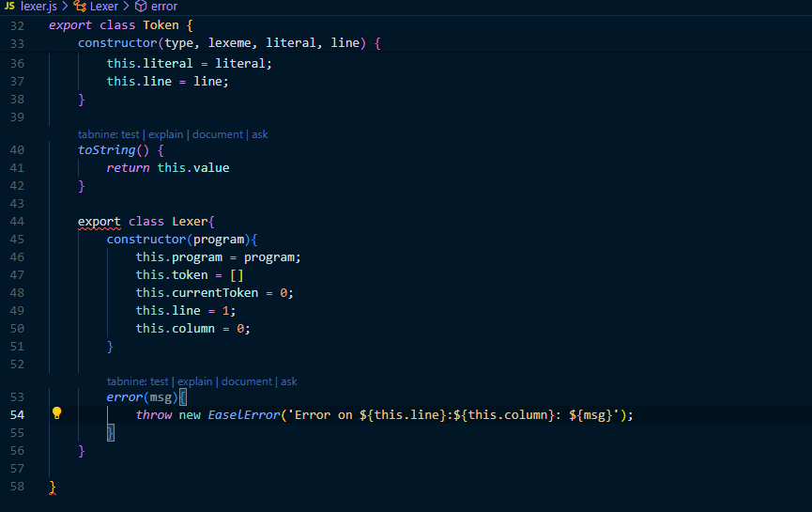812x512 pixels.
Task: Click the underlined export keyword on line 44
Action: (99, 222)
